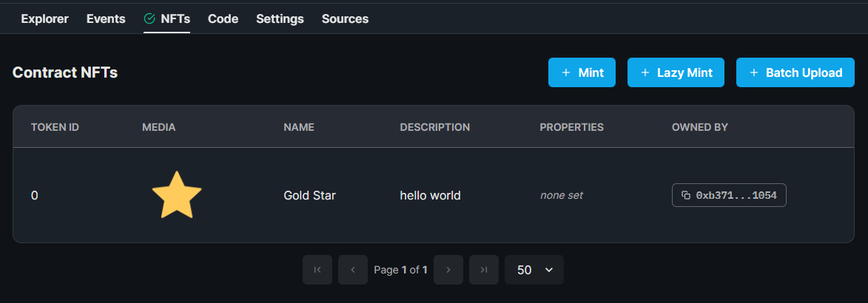Image resolution: width=868 pixels, height=303 pixels.
Task: Open the Explorer tab
Action: pos(45,18)
